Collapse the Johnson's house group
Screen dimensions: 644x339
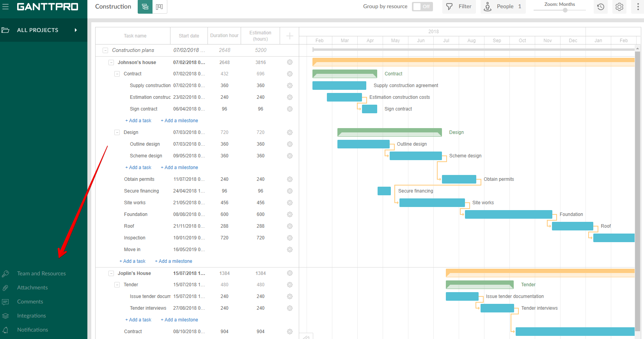point(111,62)
